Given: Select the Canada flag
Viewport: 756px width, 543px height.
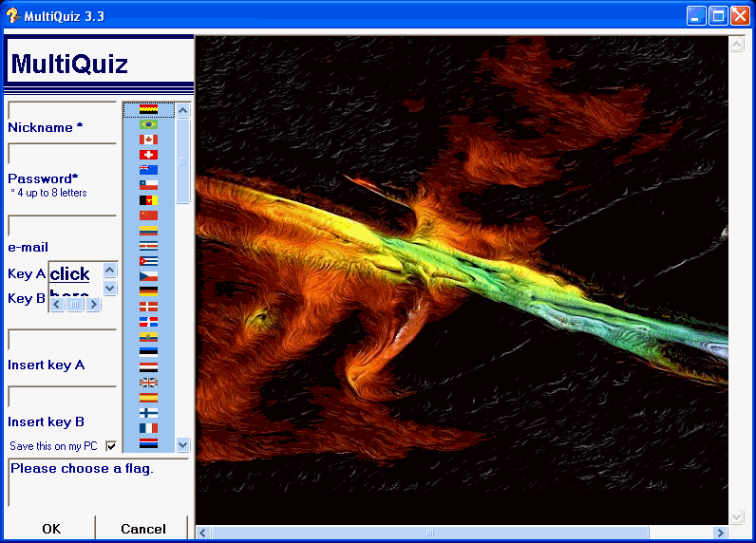Looking at the screenshot, I should tap(148, 140).
